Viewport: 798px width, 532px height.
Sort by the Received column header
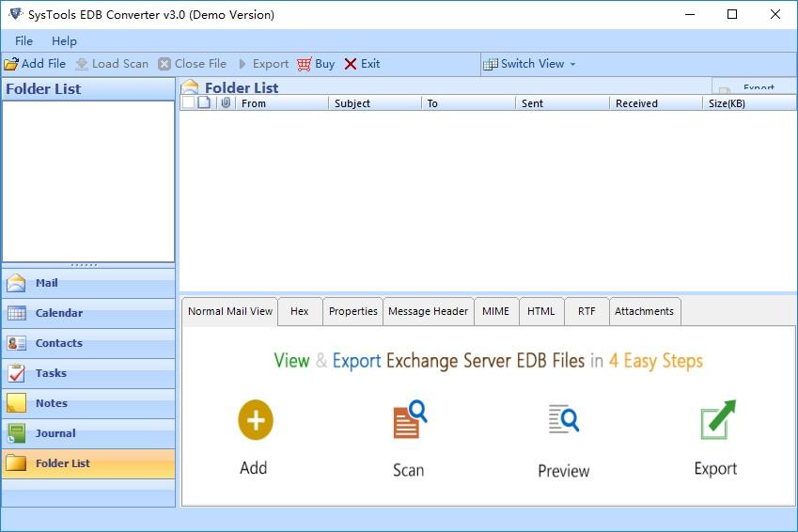(655, 102)
